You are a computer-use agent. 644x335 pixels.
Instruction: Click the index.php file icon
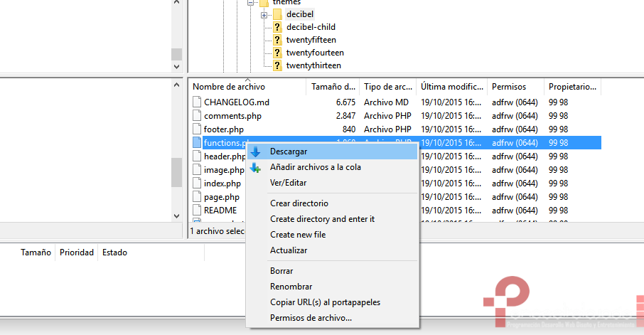tap(197, 184)
